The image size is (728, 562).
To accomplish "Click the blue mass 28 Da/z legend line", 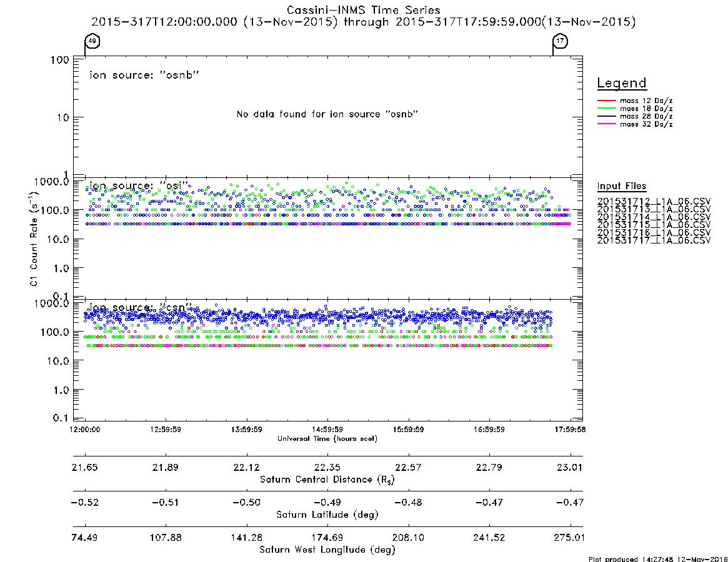I will click(x=606, y=117).
